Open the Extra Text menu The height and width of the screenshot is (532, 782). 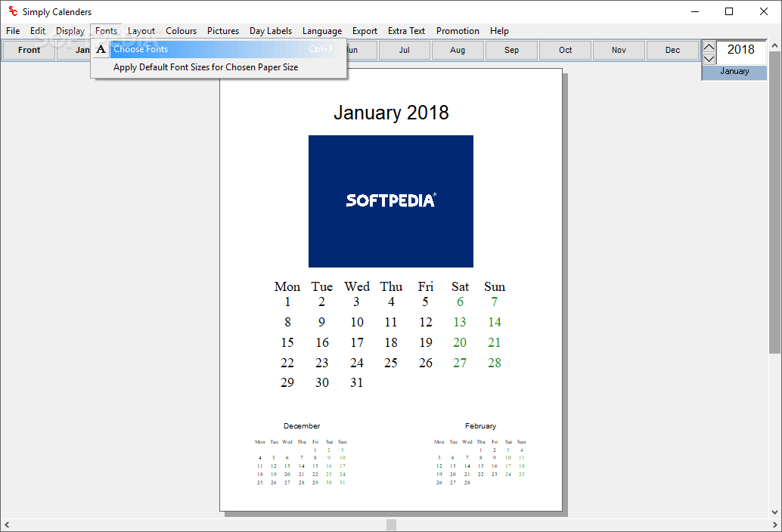(x=406, y=31)
